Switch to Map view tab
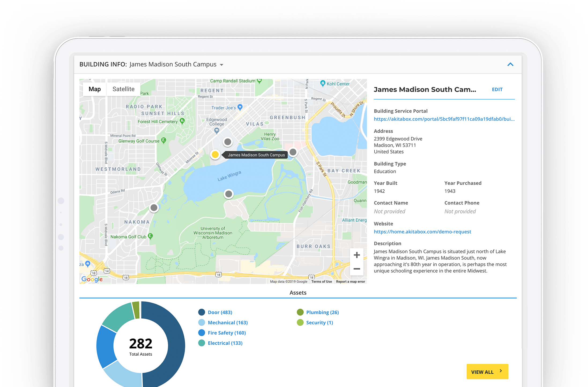This screenshot has height=387, width=588. pyautogui.click(x=95, y=89)
